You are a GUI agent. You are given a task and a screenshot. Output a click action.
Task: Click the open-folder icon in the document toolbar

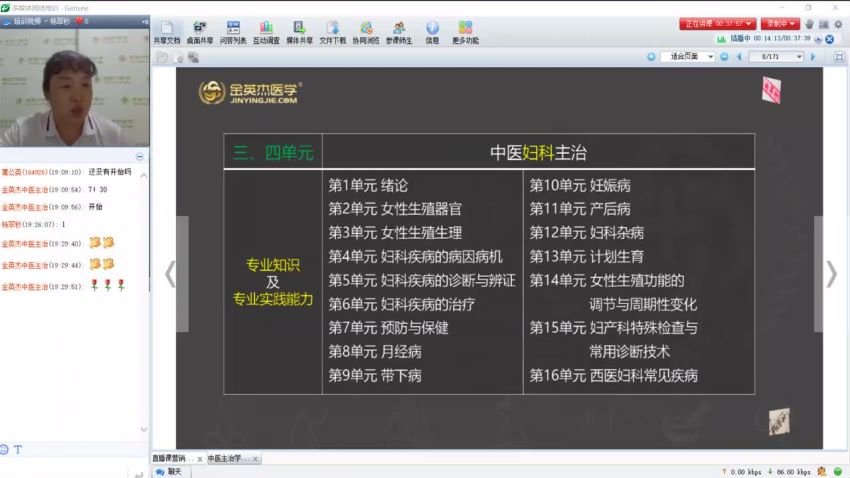(x=162, y=57)
